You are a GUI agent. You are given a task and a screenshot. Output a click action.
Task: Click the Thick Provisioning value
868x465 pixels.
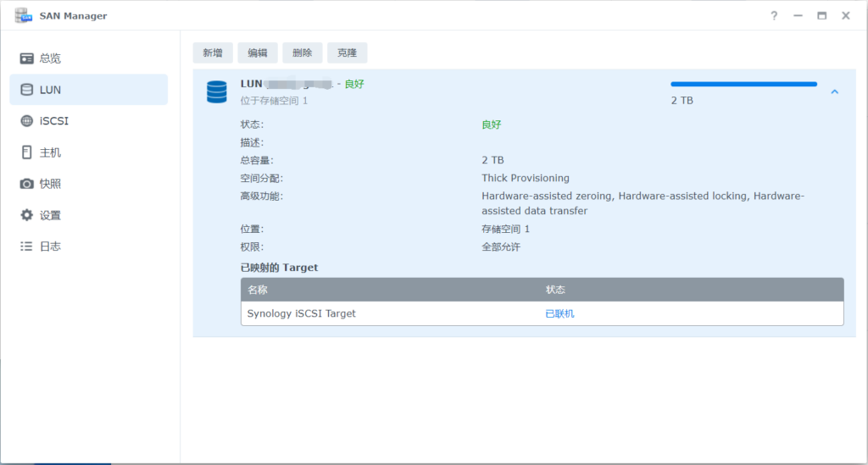coord(526,178)
